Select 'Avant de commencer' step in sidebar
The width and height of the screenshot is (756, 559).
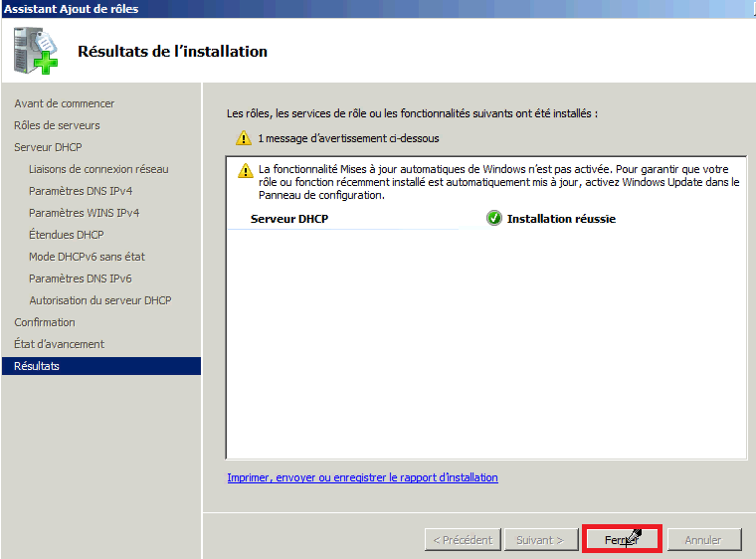(x=64, y=103)
